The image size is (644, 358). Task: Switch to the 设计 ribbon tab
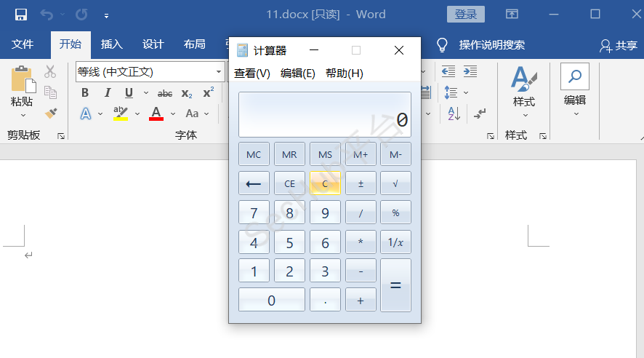[x=153, y=44]
